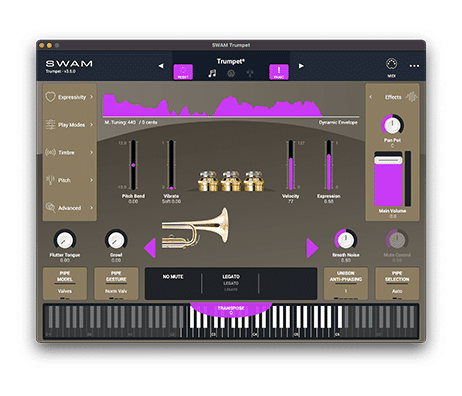Screen dimensions: 462x396
Task: Go to previous preset with left arrow
Action: pyautogui.click(x=161, y=66)
